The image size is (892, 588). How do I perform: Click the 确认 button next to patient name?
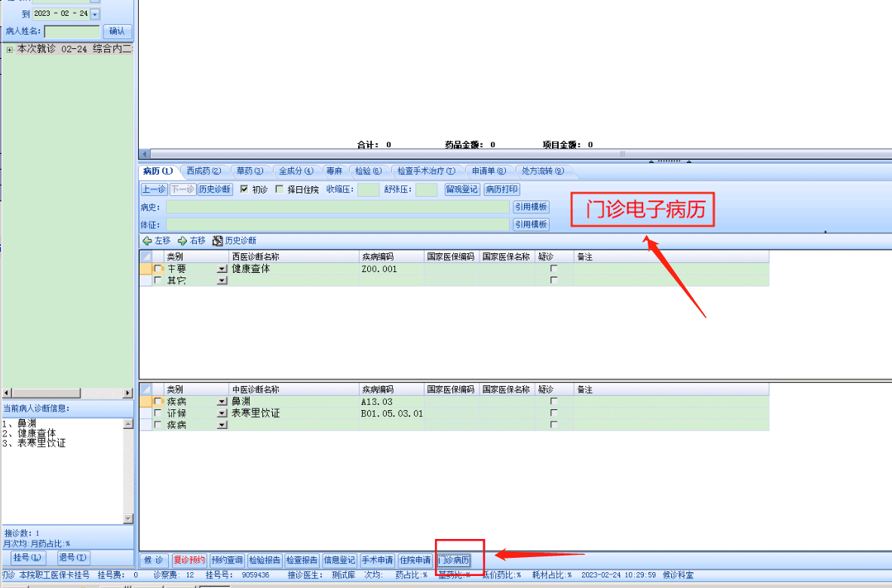(117, 31)
